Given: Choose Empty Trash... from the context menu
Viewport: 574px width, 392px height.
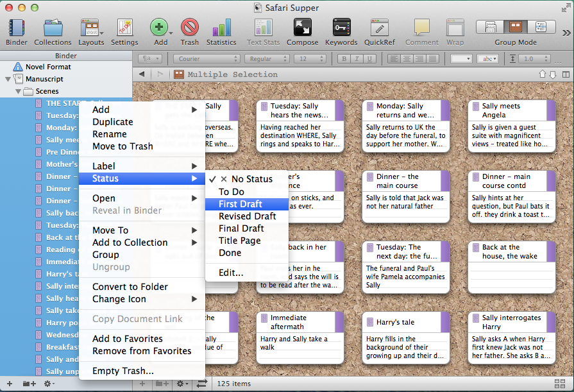Looking at the screenshot, I should tap(142, 371).
